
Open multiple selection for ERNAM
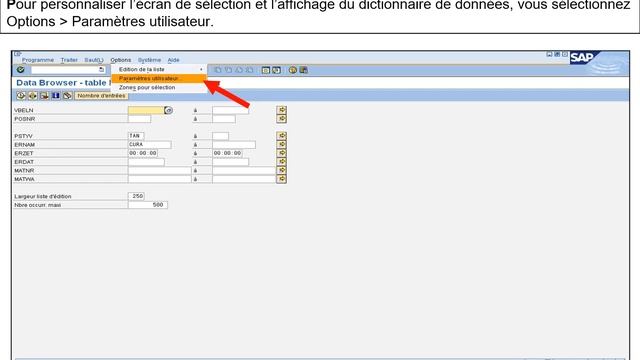(282, 144)
